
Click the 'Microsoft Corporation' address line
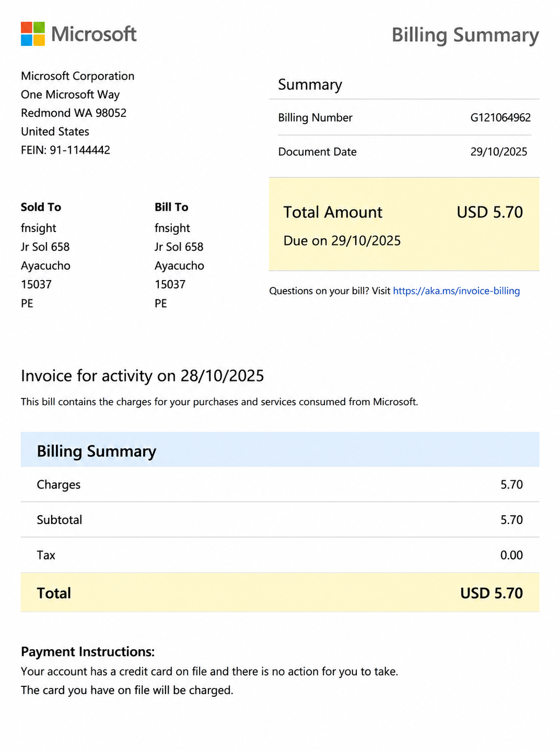(78, 76)
